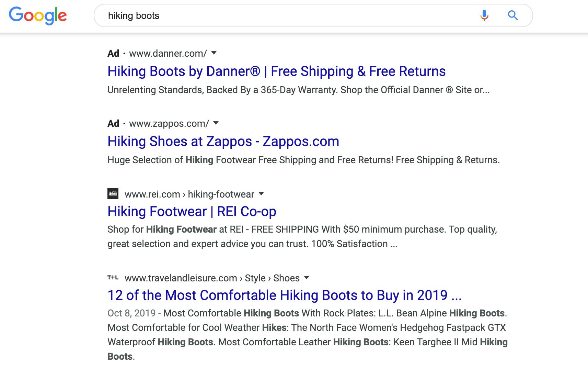Click the REI favicon
This screenshot has width=588, height=380.
point(113,194)
